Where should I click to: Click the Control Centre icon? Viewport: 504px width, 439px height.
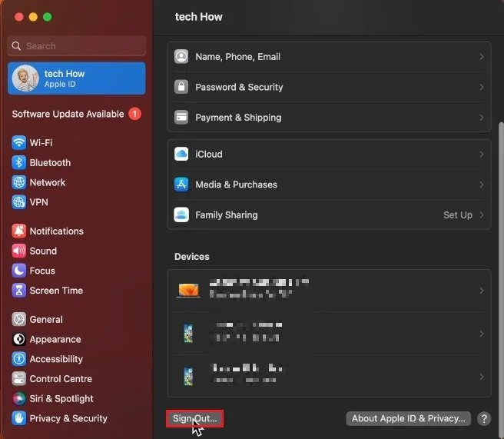(x=19, y=379)
